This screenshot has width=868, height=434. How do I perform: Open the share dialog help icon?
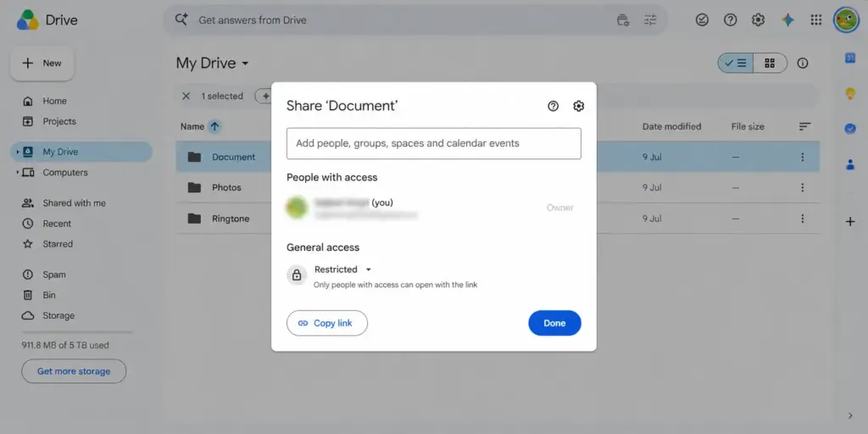(x=553, y=106)
